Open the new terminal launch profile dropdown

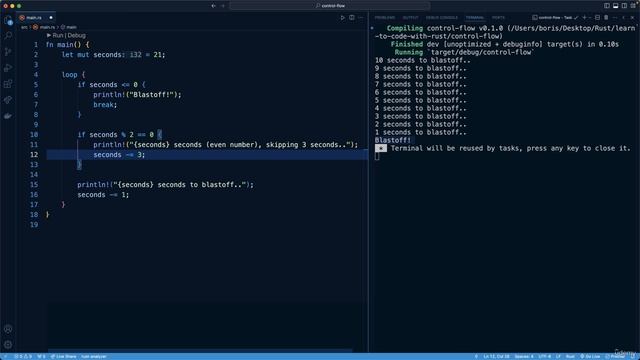590,18
